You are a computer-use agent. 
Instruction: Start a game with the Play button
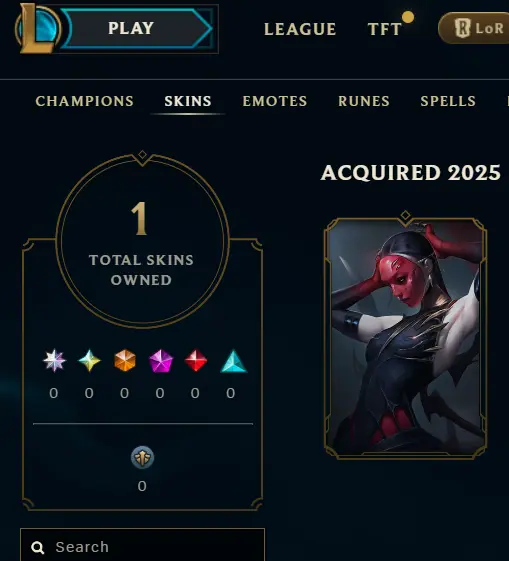[x=138, y=28]
